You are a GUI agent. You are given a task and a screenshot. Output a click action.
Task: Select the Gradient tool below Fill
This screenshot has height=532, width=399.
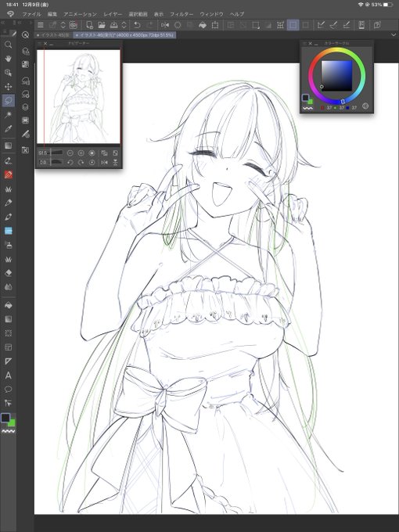pos(9,319)
